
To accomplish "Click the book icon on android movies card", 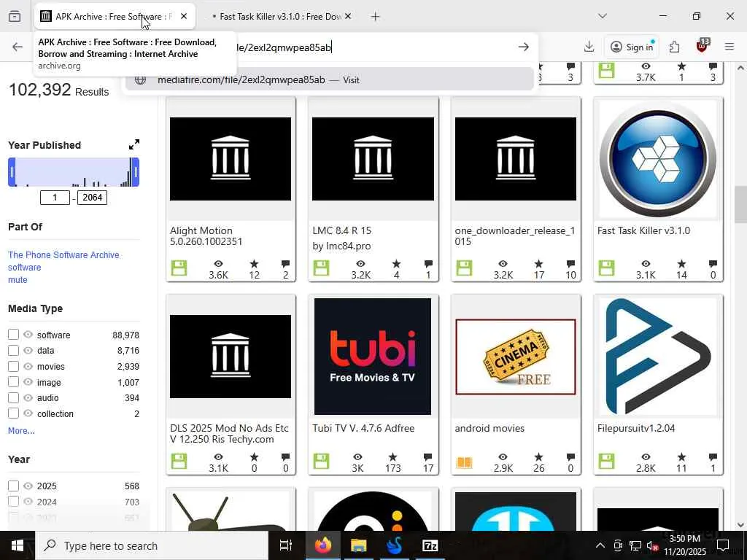I will point(464,462).
